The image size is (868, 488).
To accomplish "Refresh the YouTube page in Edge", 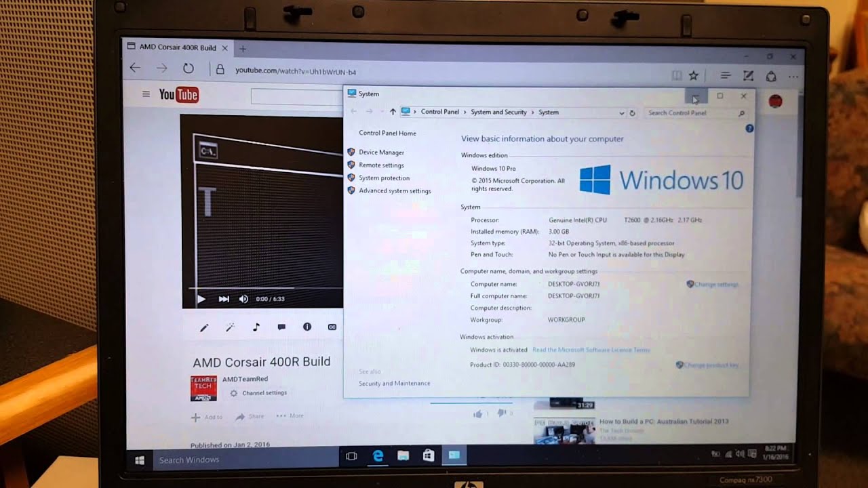I will [x=189, y=68].
